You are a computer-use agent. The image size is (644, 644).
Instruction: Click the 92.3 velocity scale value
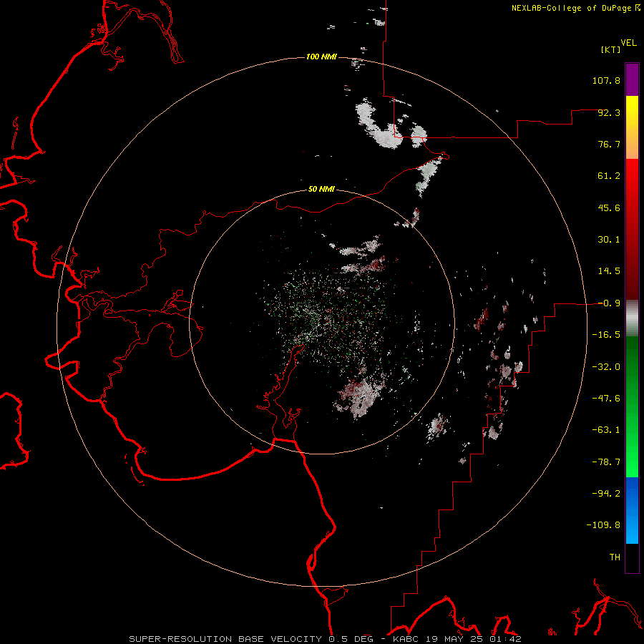pyautogui.click(x=609, y=112)
